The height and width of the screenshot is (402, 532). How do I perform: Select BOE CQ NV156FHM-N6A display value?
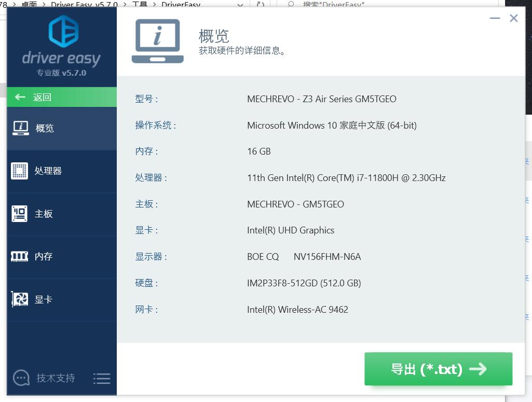[x=304, y=257]
